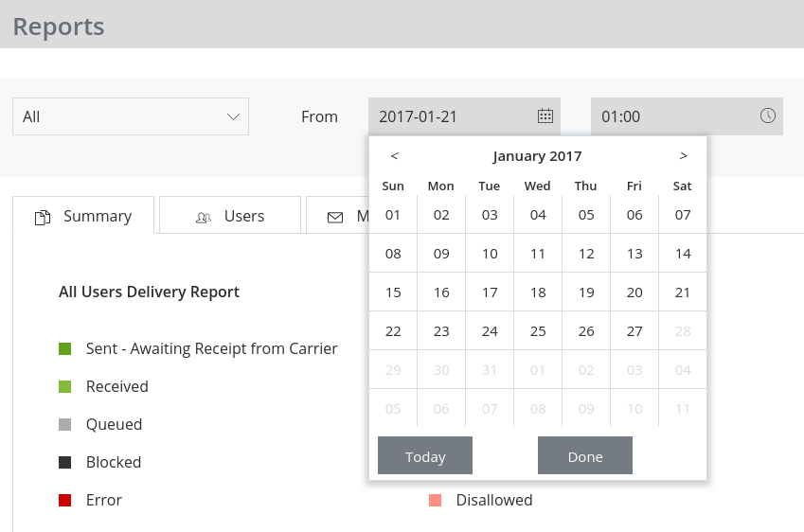Select January 10 in the calendar
This screenshot has width=804, height=532.
[x=490, y=254]
